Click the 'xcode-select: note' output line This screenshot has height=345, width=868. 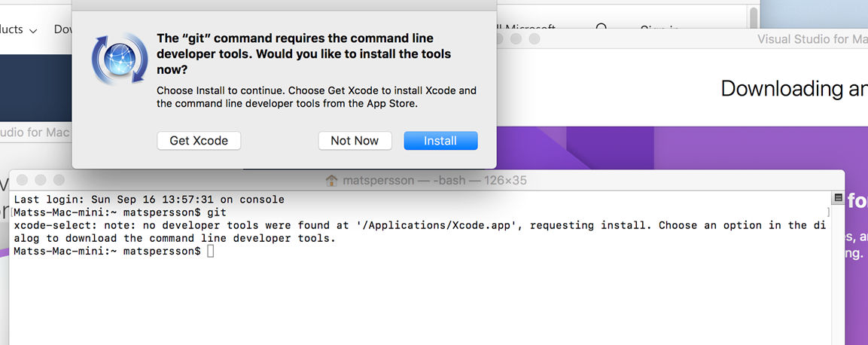click(419, 225)
